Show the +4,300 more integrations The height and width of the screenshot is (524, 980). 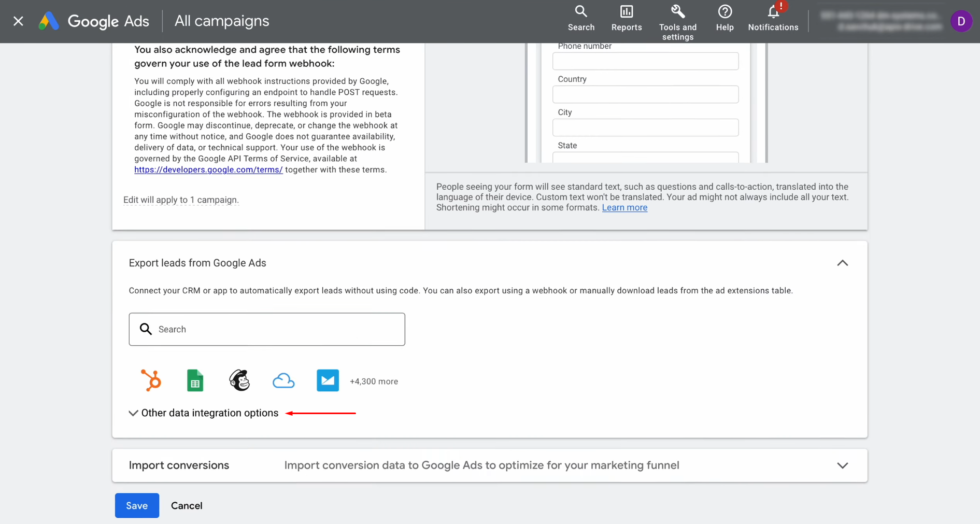click(x=374, y=381)
